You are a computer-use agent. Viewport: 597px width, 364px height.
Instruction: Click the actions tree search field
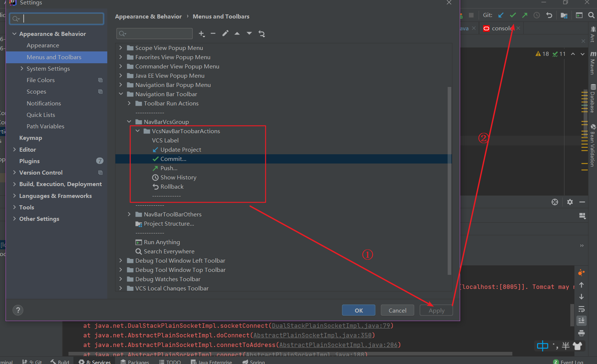[x=154, y=34]
